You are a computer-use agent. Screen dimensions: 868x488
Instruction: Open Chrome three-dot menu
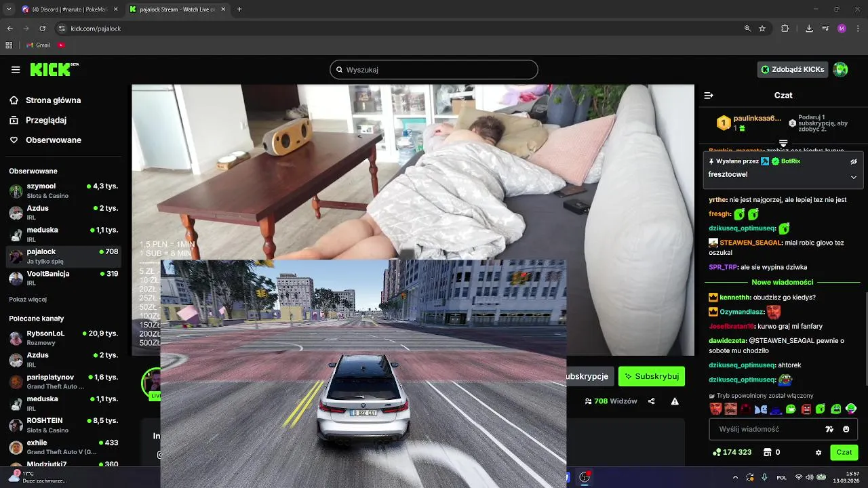(x=859, y=28)
